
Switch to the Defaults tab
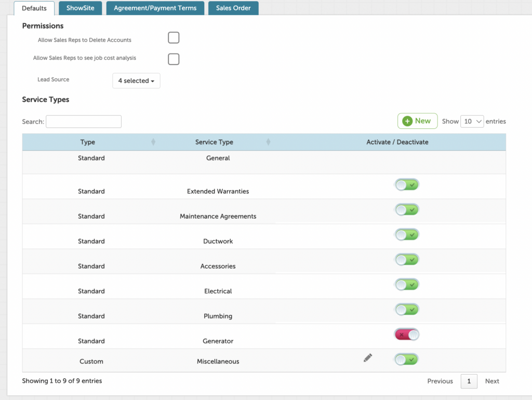coord(34,8)
